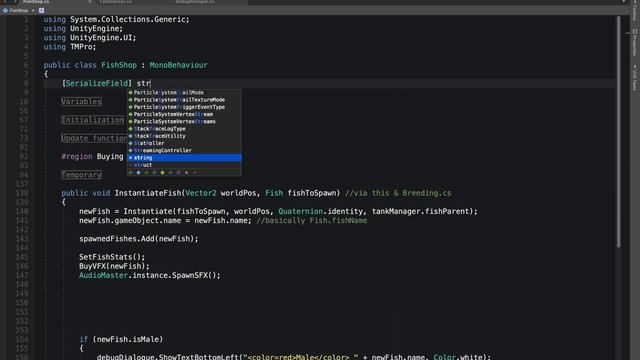The height and width of the screenshot is (360, 640).
Task: Switch to the FishCanvas.cs editor tab
Action: click(x=116, y=2)
